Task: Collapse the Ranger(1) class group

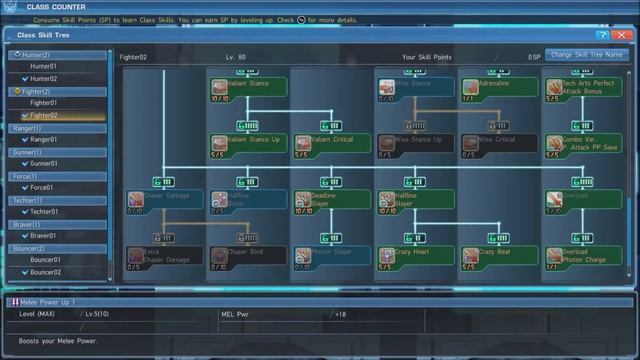Action: point(58,128)
